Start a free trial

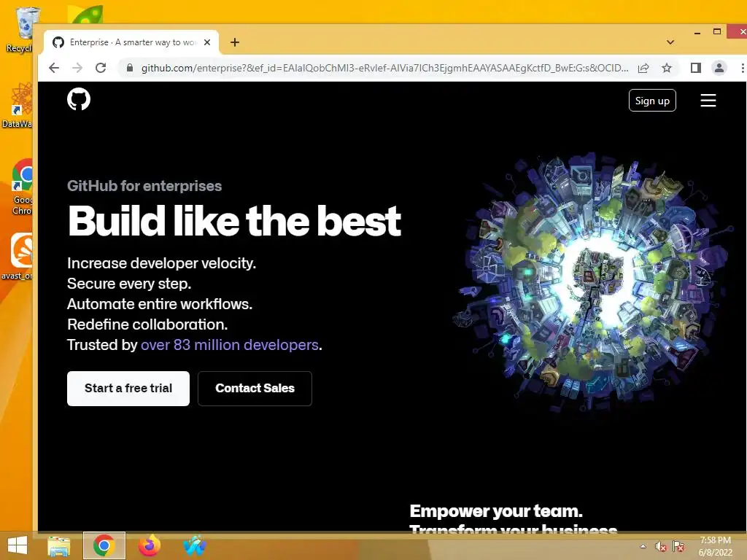pyautogui.click(x=128, y=389)
